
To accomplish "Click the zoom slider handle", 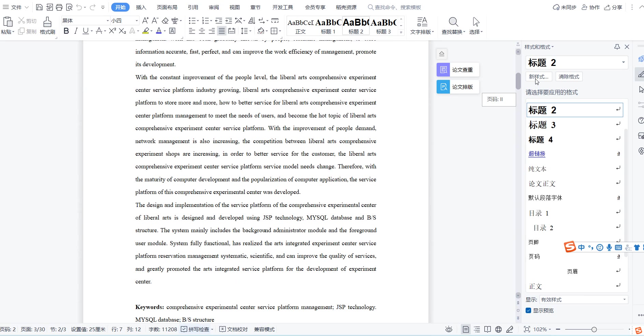I will pos(594,330).
